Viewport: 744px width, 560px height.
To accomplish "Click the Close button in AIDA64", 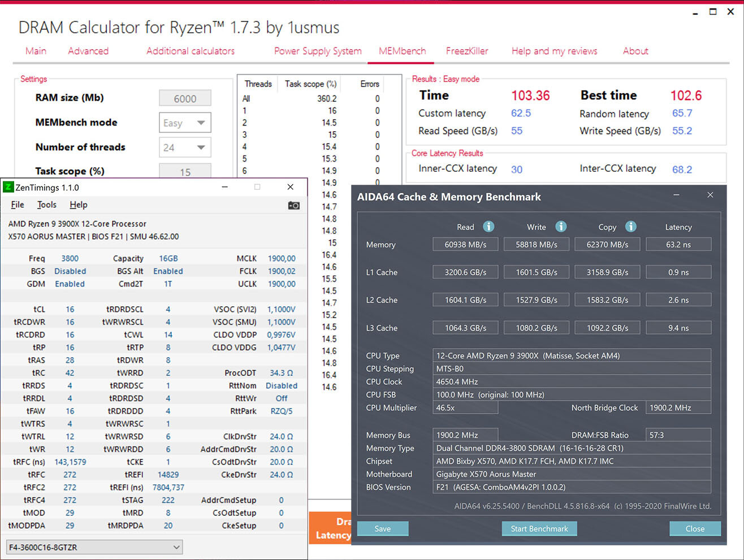I will 695,529.
